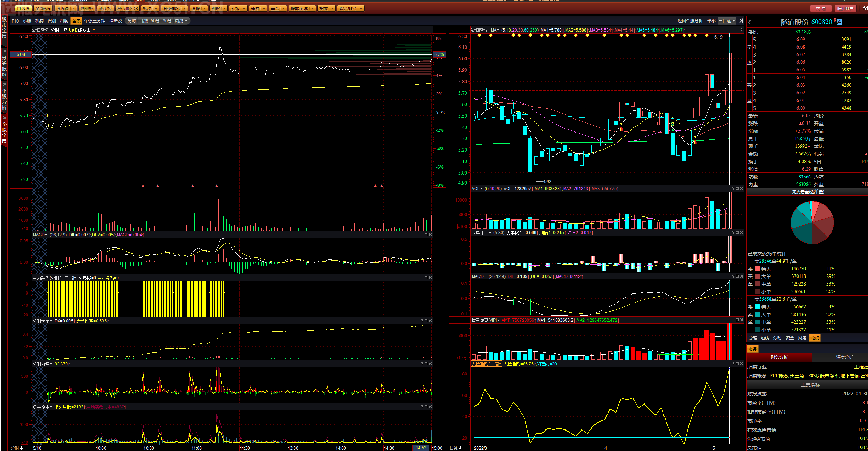Screen dimensions: 868x451
Task: Close the 主力筹码 intraday panel
Action: [x=430, y=278]
